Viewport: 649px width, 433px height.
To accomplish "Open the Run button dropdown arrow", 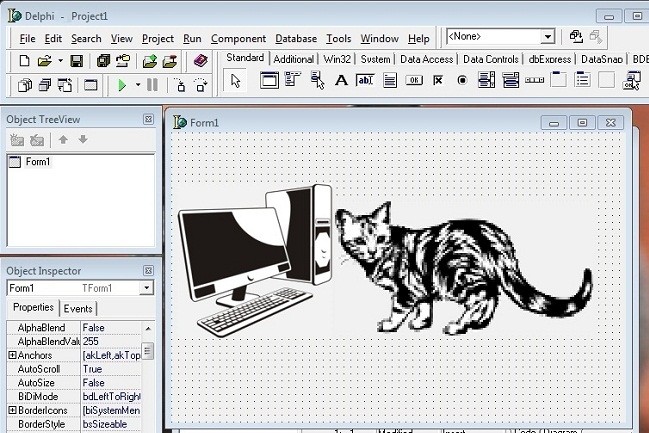I will pos(138,85).
